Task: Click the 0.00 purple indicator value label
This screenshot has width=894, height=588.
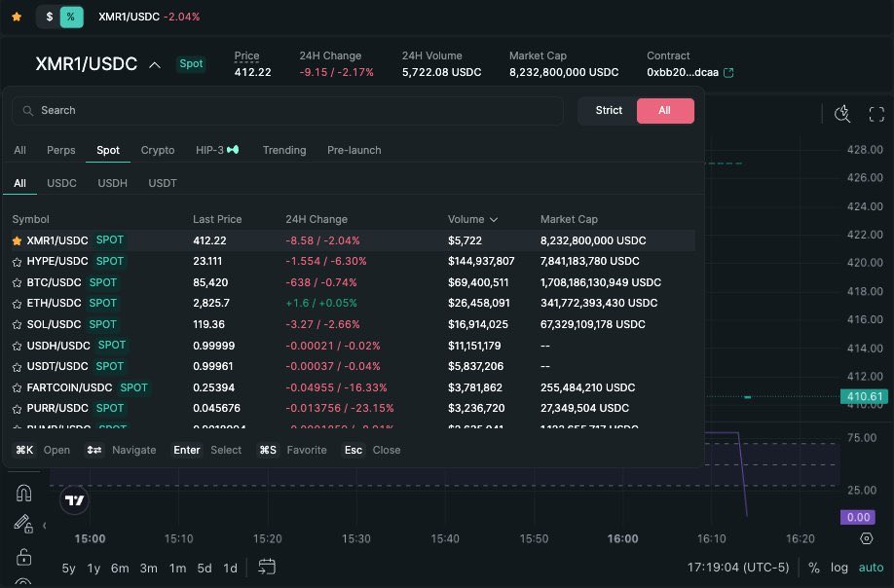Action: pyautogui.click(x=858, y=517)
